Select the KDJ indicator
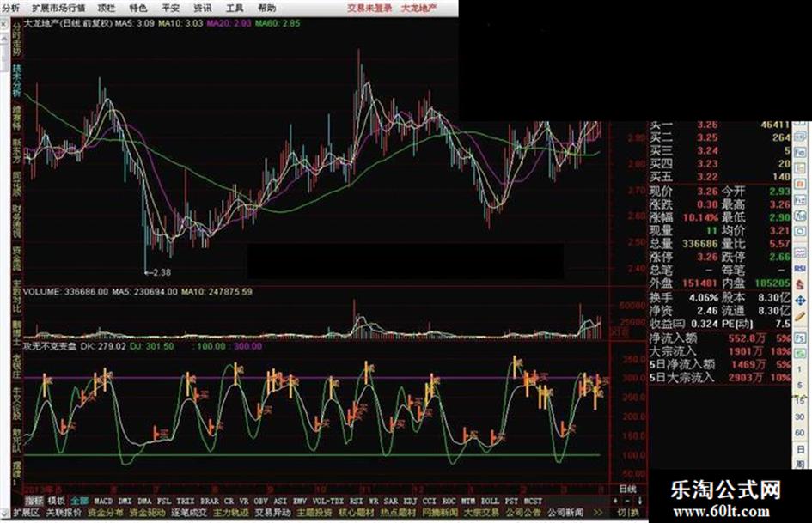812x523 pixels. [x=410, y=501]
